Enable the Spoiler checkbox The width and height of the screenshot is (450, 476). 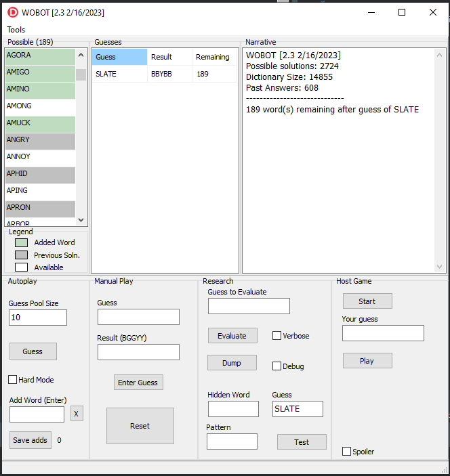[346, 452]
